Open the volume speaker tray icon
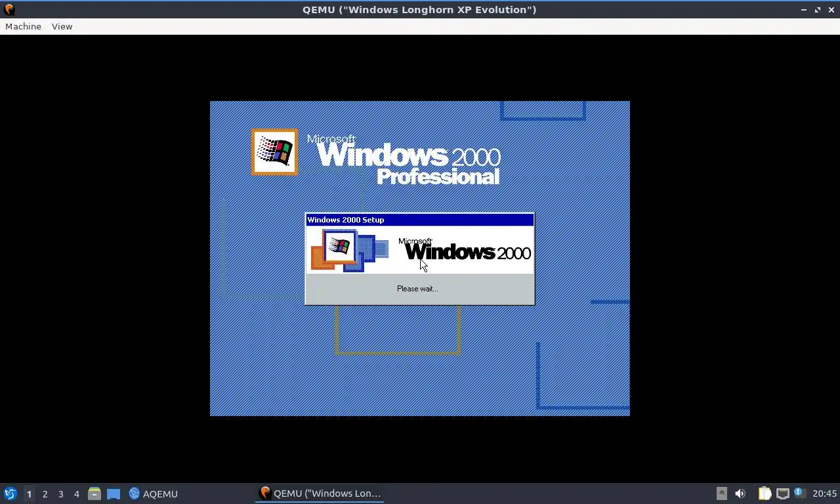840x504 pixels. [740, 493]
